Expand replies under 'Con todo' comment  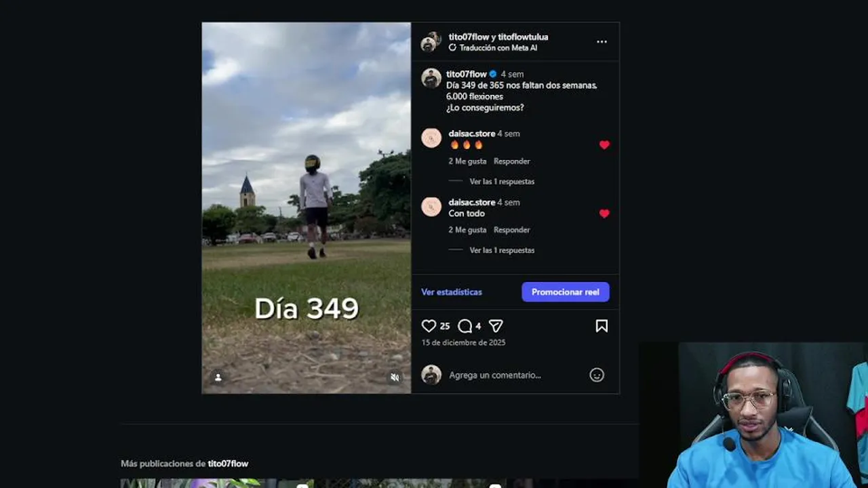pos(502,250)
